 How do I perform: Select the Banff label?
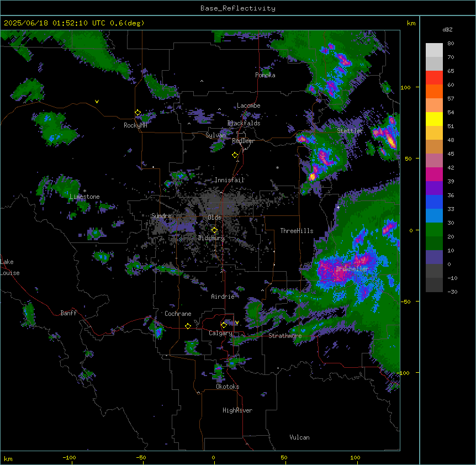pos(68,313)
